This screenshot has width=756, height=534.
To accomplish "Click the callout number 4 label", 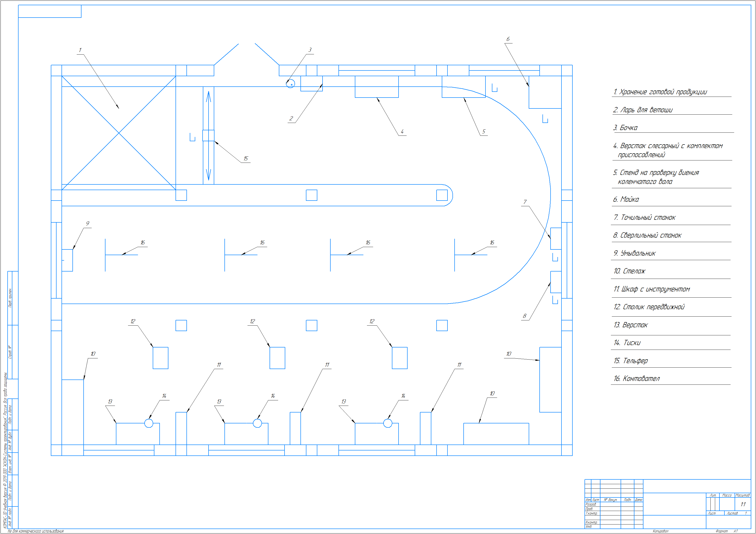I will pos(402,132).
